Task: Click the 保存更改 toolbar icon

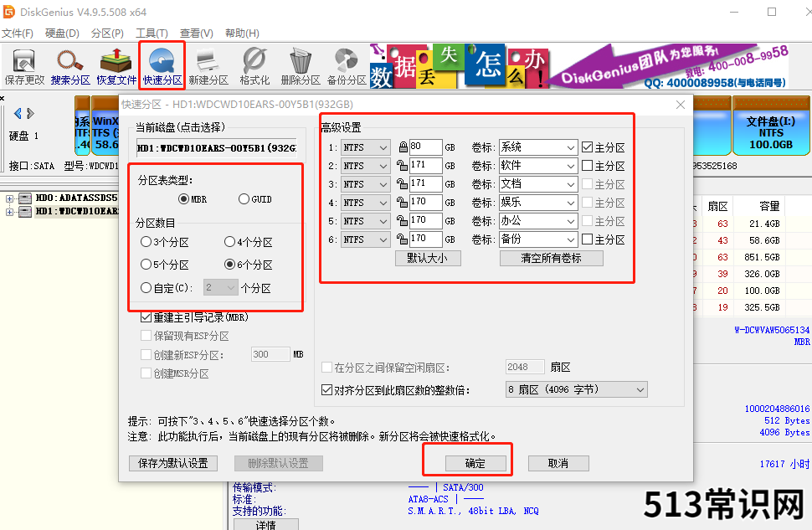Action: 24,67
